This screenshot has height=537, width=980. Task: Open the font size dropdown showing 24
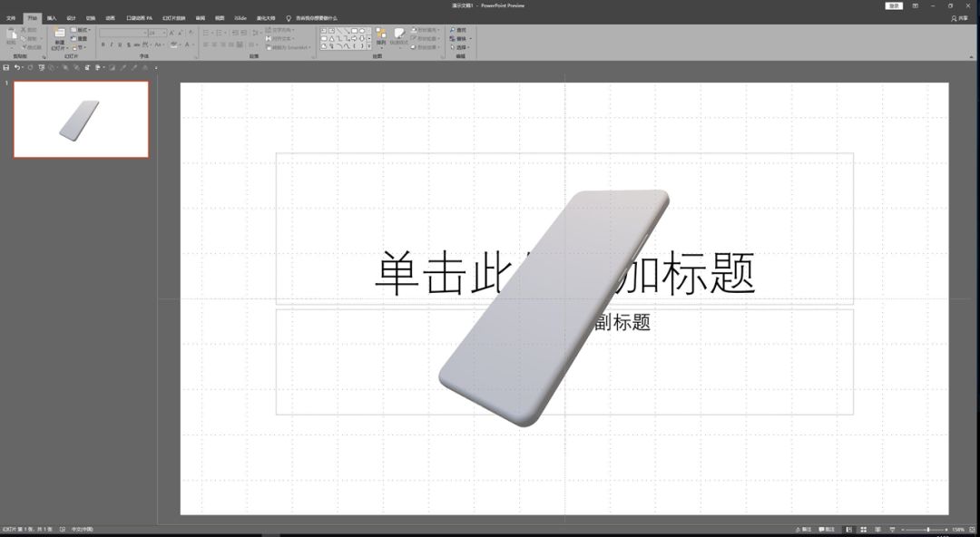point(157,33)
